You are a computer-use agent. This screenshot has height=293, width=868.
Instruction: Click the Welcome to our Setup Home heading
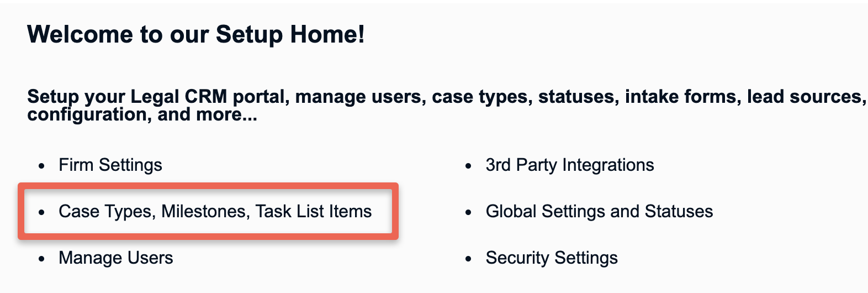coord(196,34)
